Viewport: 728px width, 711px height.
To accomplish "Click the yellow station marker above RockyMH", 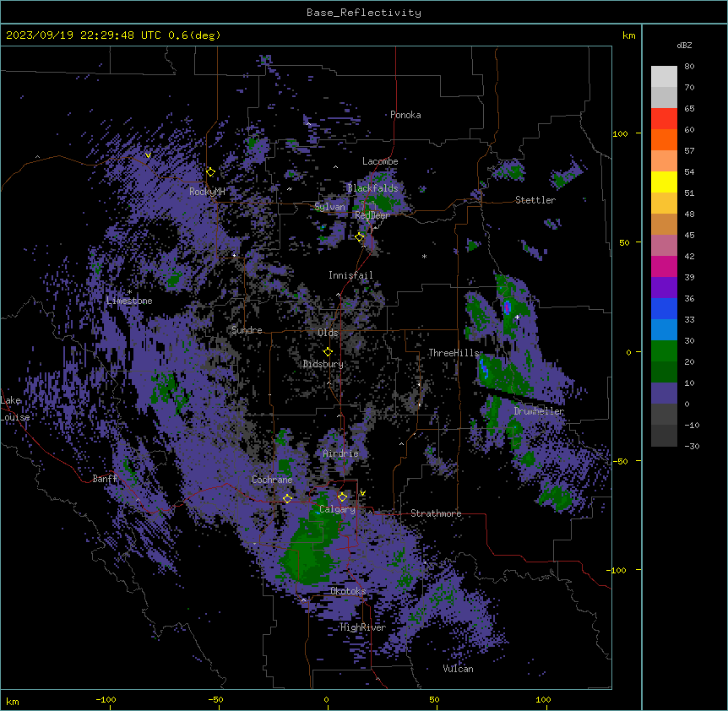I will (x=210, y=172).
